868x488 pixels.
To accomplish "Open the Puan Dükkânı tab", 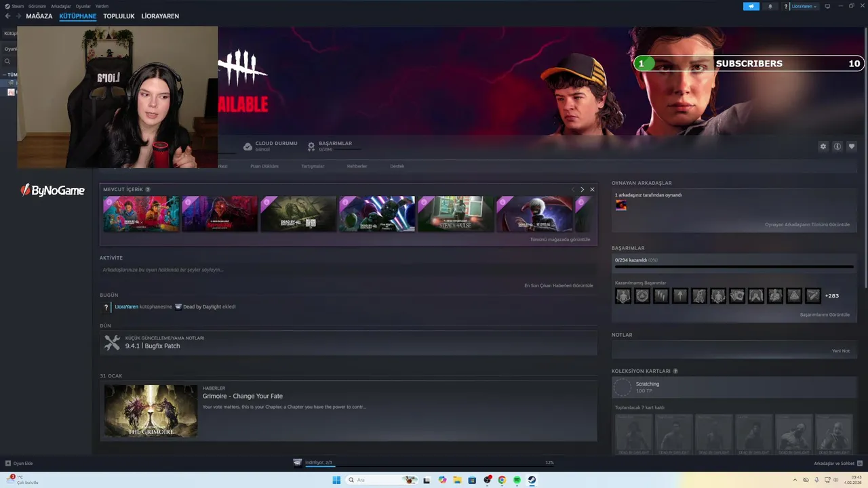I will click(264, 166).
